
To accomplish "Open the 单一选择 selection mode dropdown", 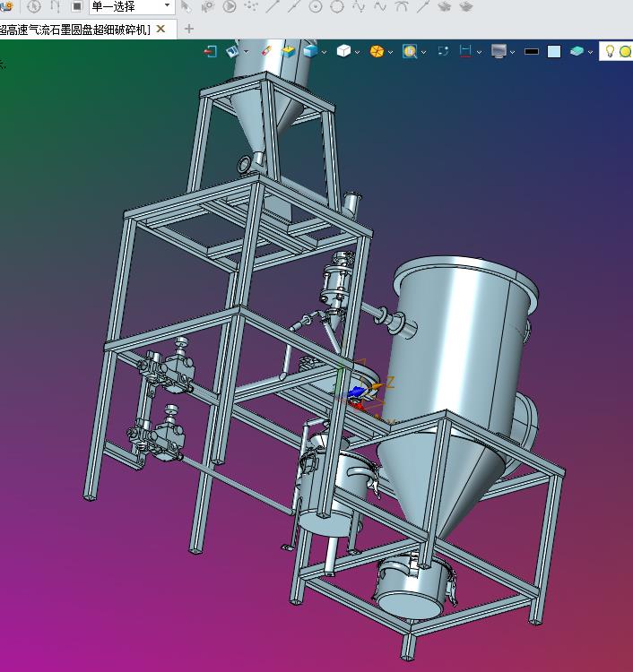I will pyautogui.click(x=130, y=6).
